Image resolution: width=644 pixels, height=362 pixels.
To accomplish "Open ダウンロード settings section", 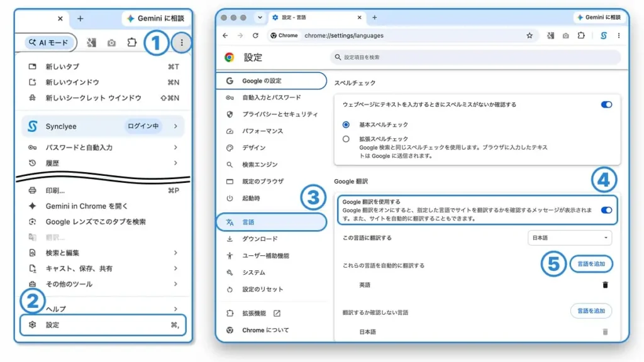I will (271, 239).
